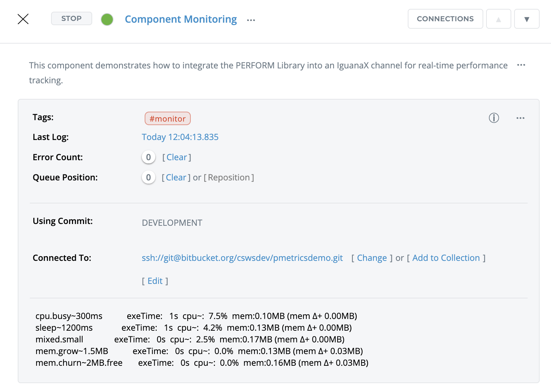
Task: Stop the running component
Action: coord(72,18)
